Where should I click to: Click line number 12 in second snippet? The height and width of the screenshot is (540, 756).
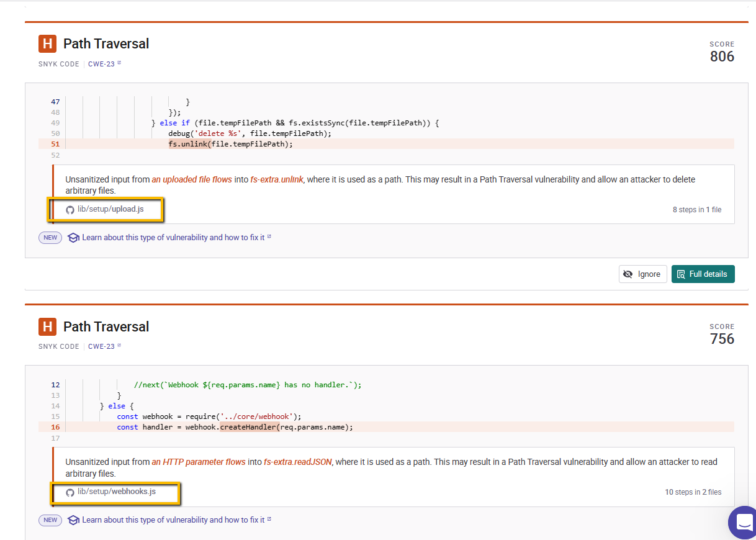[x=55, y=385]
